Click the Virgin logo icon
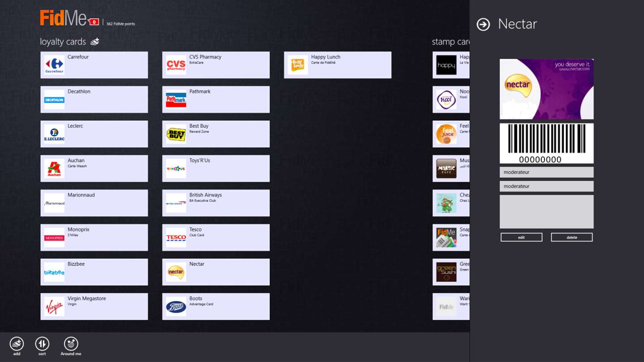644x362 pixels. (54, 307)
